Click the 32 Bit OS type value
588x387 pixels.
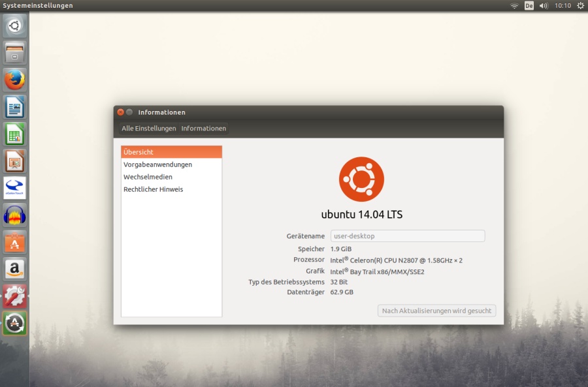[339, 282]
